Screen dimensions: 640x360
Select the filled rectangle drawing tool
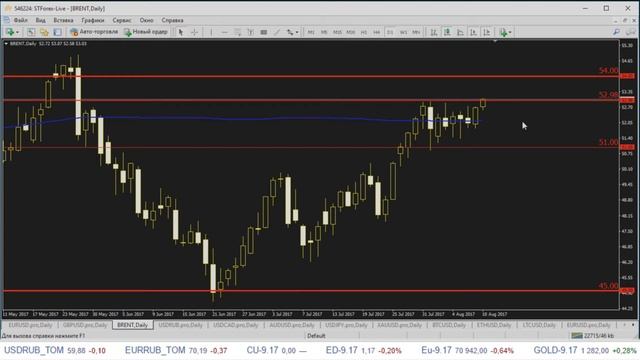(264, 32)
